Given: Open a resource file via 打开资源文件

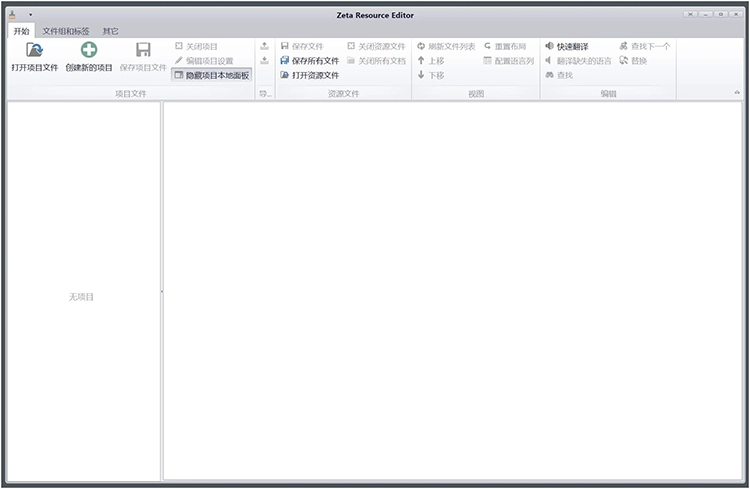Looking at the screenshot, I should [x=309, y=75].
